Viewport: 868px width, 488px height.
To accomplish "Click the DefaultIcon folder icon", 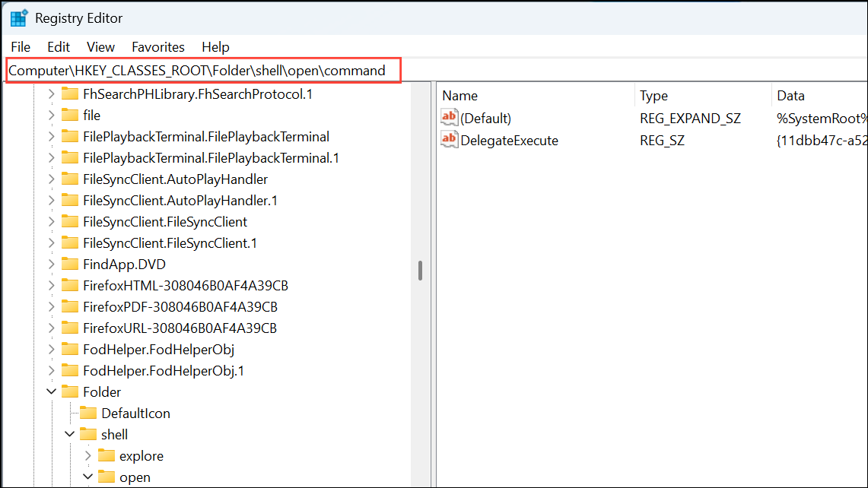I will (88, 414).
